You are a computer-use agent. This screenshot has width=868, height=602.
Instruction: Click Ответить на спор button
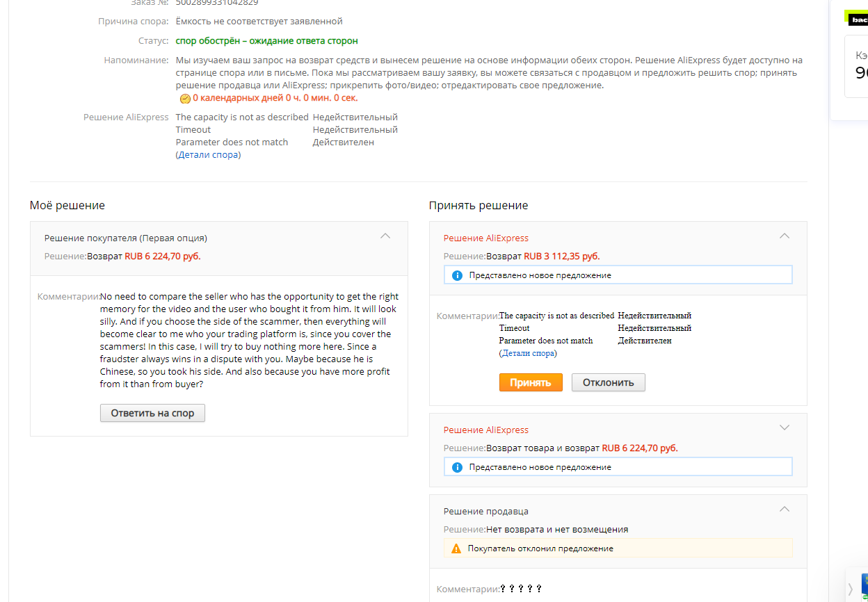coord(152,413)
